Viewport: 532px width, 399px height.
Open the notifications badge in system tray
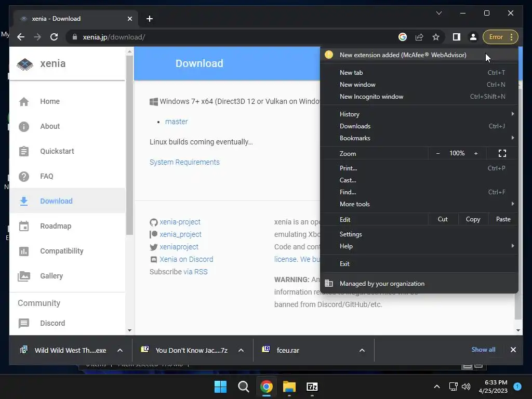point(517,386)
